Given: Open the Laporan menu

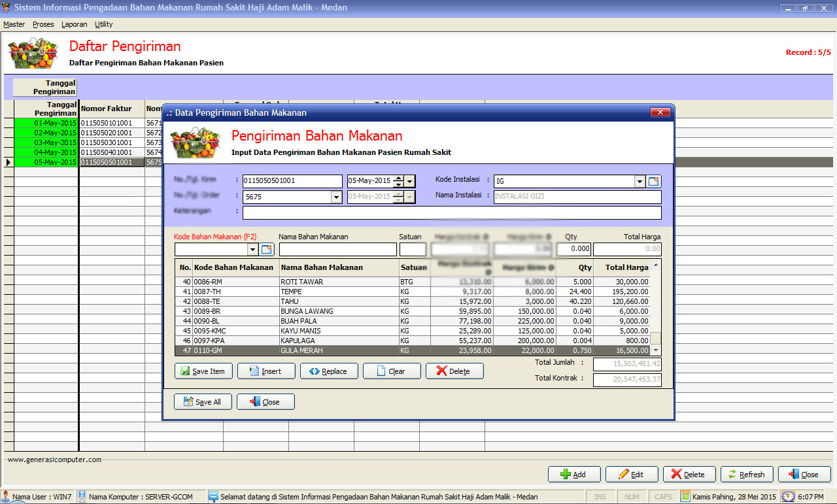Looking at the screenshot, I should (x=73, y=24).
